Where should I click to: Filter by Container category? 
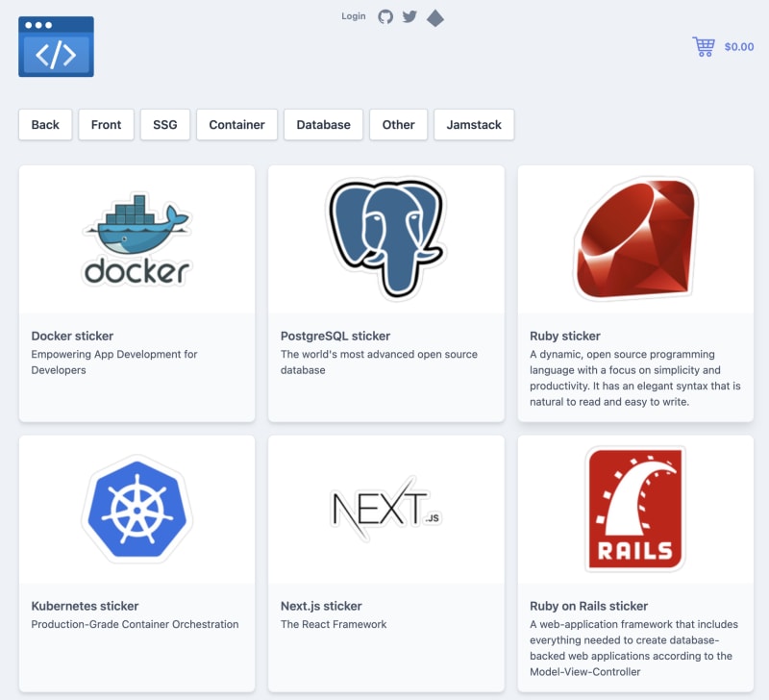236,125
